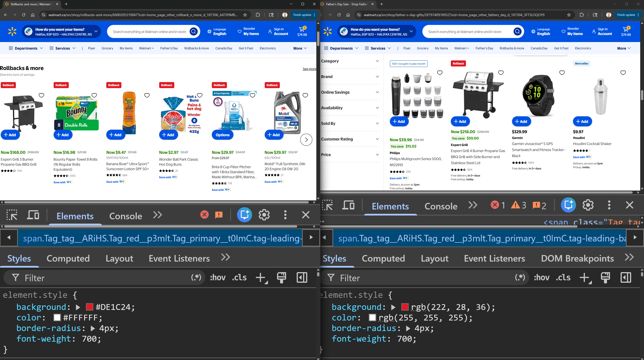The image size is (644, 360).
Task: Open AI assistance icon in right DevTools
Action: click(568, 205)
